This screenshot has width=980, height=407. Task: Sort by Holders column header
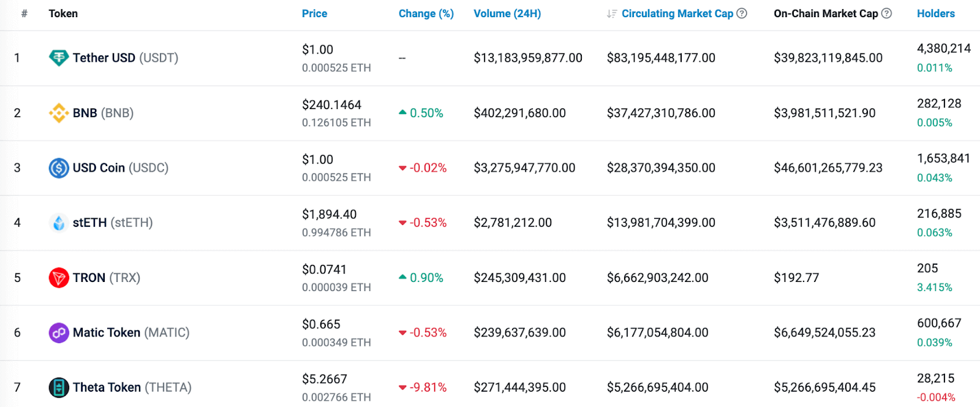click(x=935, y=13)
